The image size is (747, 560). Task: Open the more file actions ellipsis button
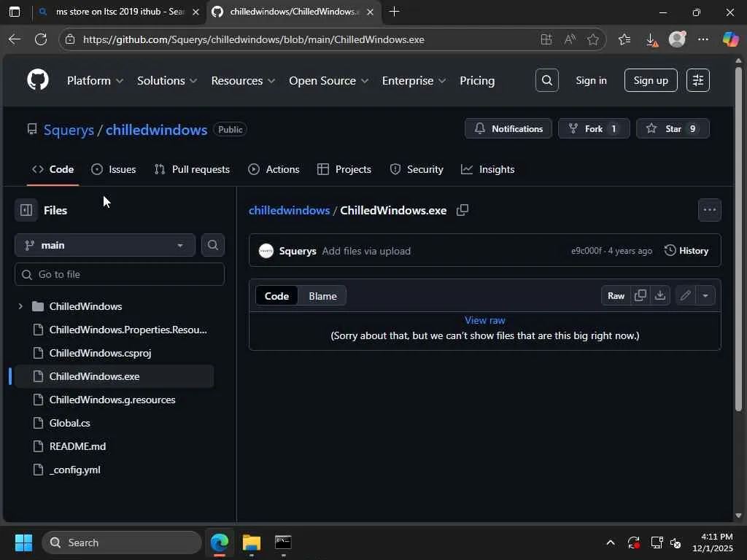click(x=709, y=210)
